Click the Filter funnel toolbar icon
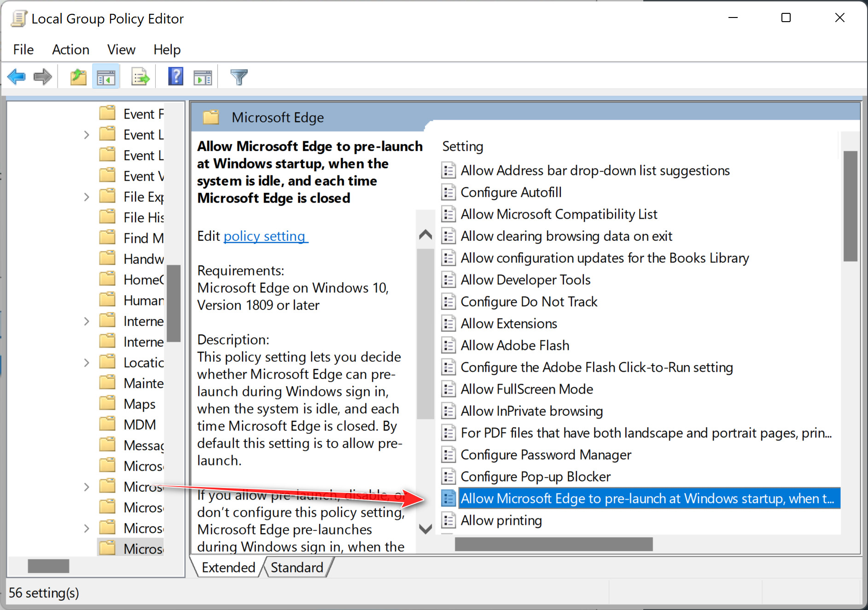Viewport: 868px width, 610px height. [239, 77]
